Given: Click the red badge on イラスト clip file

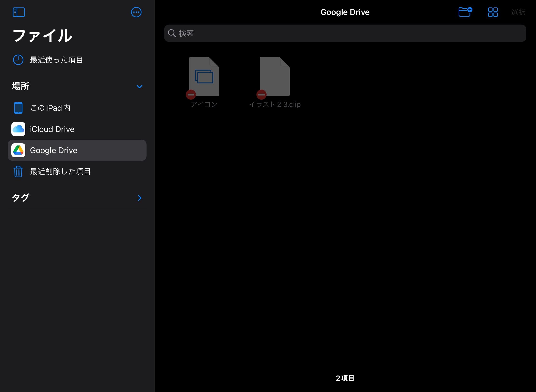Looking at the screenshot, I should tap(261, 95).
